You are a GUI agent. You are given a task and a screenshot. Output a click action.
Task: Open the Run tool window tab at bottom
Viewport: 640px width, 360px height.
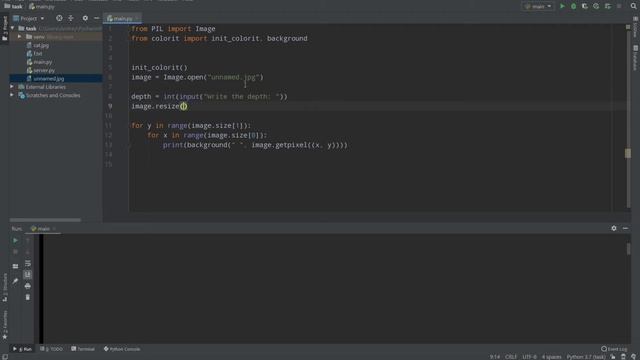click(x=22, y=349)
